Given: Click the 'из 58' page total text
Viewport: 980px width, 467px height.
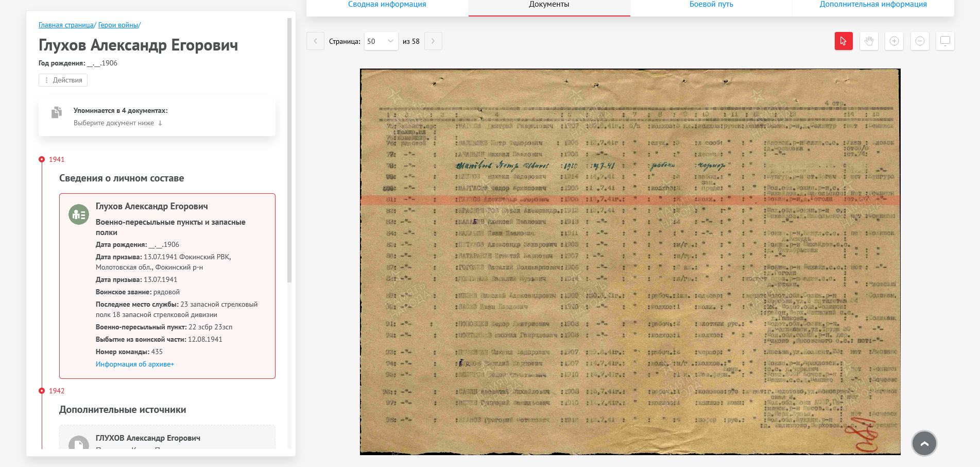Looking at the screenshot, I should click(411, 41).
